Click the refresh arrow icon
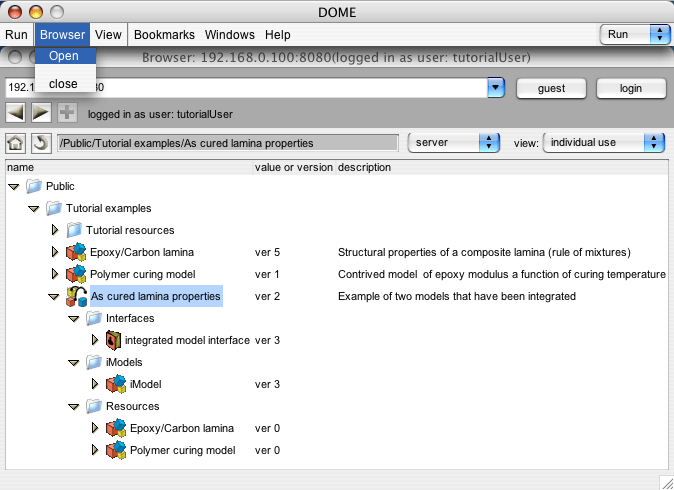The image size is (674, 490). (41, 143)
